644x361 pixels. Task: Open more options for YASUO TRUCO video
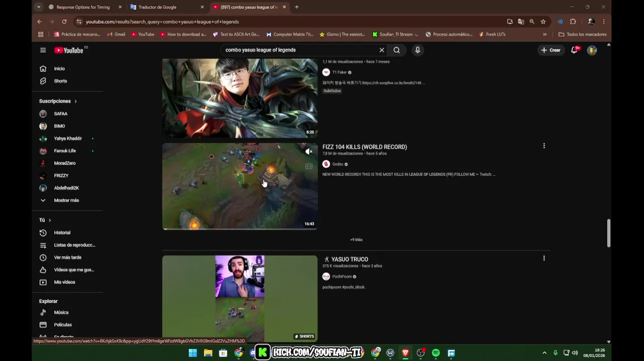coord(544,258)
